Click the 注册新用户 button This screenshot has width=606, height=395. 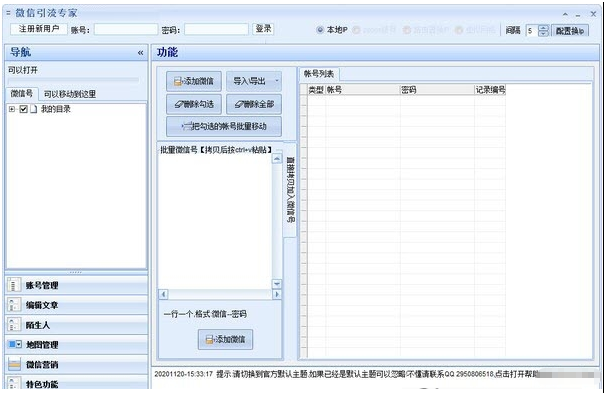click(39, 29)
